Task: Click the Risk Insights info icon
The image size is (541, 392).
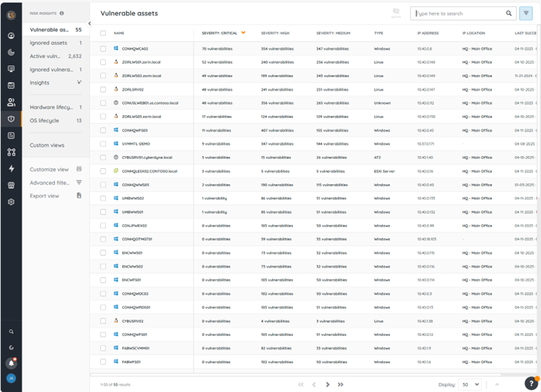Action: 62,14
